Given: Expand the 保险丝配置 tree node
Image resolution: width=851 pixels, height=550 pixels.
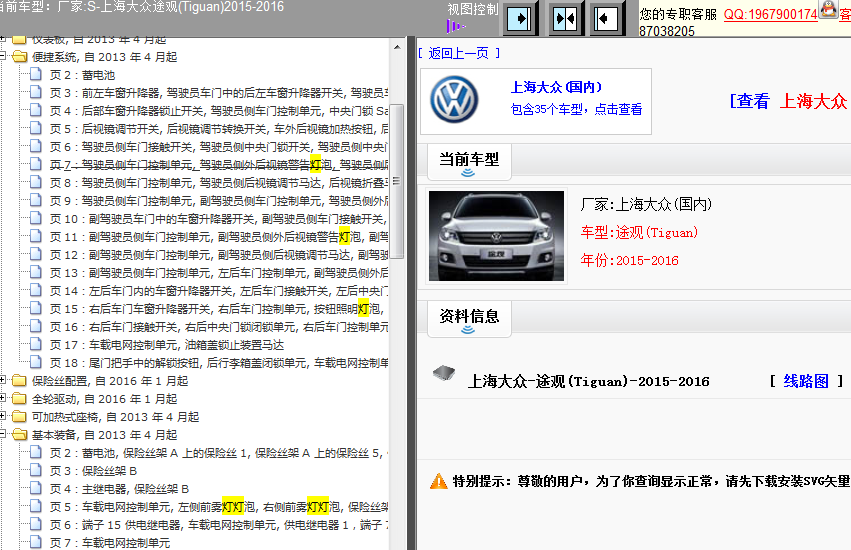Looking at the screenshot, I should 2,380.
